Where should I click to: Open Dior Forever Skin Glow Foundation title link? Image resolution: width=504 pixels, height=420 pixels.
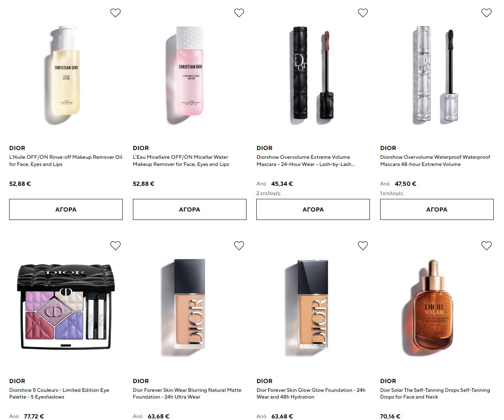(311, 393)
